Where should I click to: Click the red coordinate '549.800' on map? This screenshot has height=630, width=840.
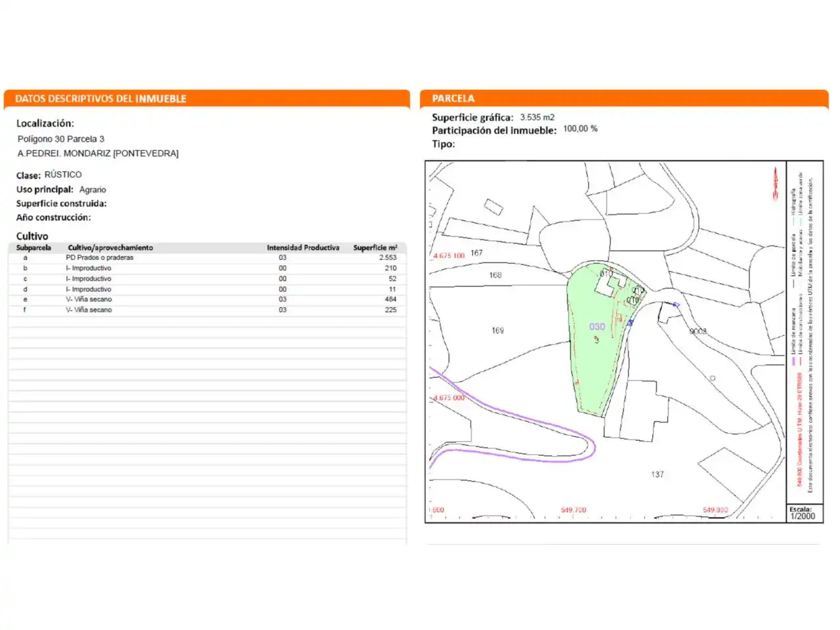tap(715, 510)
